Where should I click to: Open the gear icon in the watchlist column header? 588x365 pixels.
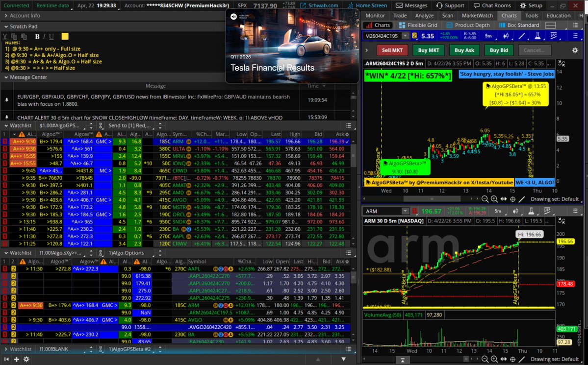[x=347, y=134]
